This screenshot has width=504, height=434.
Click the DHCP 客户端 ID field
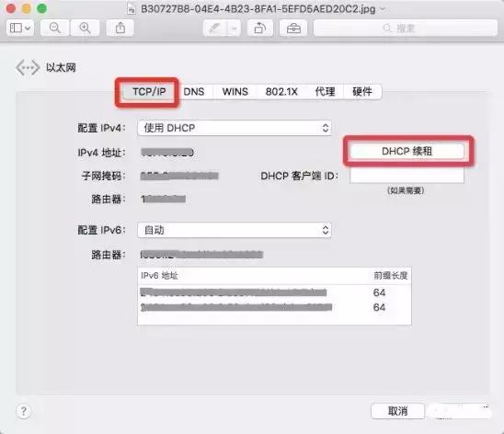click(x=407, y=176)
